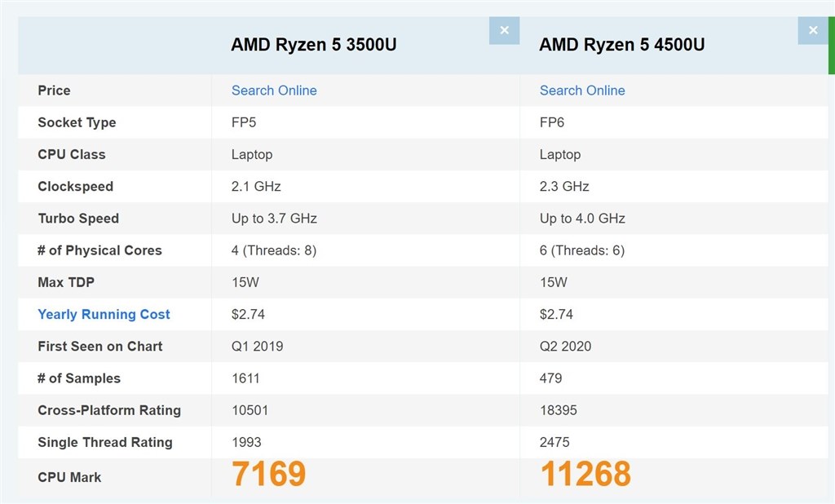Open Search Online for Ryzen 5 4500U price
The height and width of the screenshot is (504, 835).
tap(582, 91)
